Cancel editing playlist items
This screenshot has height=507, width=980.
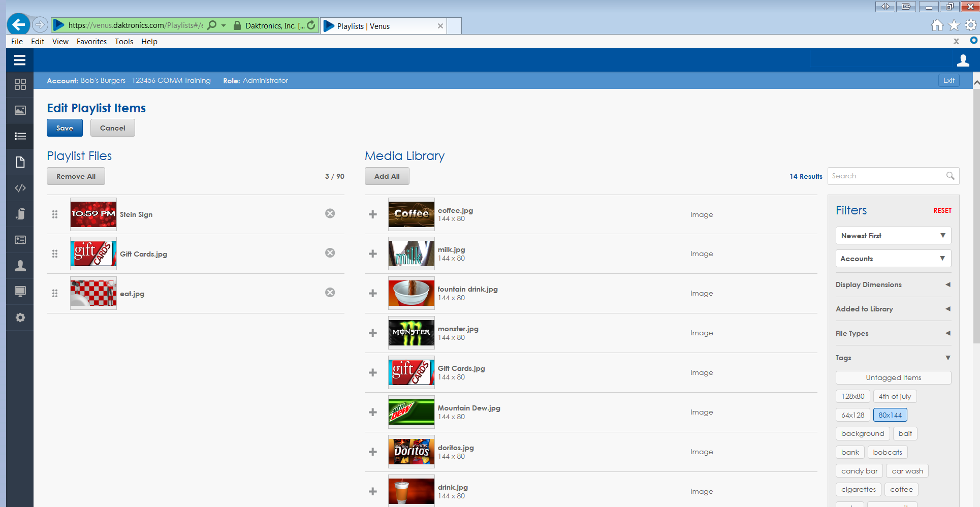[113, 128]
